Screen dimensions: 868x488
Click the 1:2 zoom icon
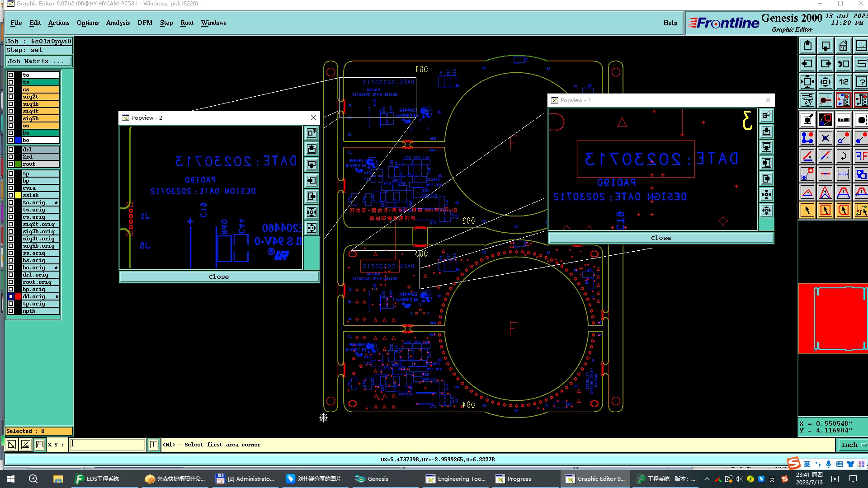click(843, 82)
